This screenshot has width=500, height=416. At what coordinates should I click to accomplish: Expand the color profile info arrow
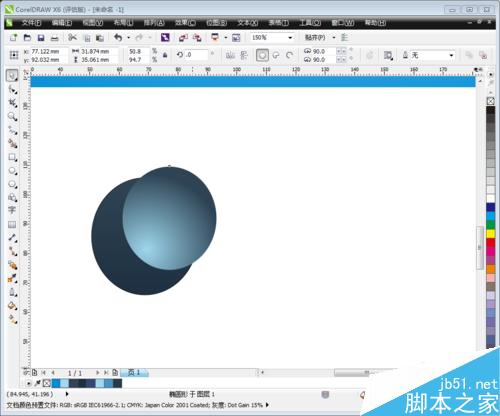tap(267, 405)
